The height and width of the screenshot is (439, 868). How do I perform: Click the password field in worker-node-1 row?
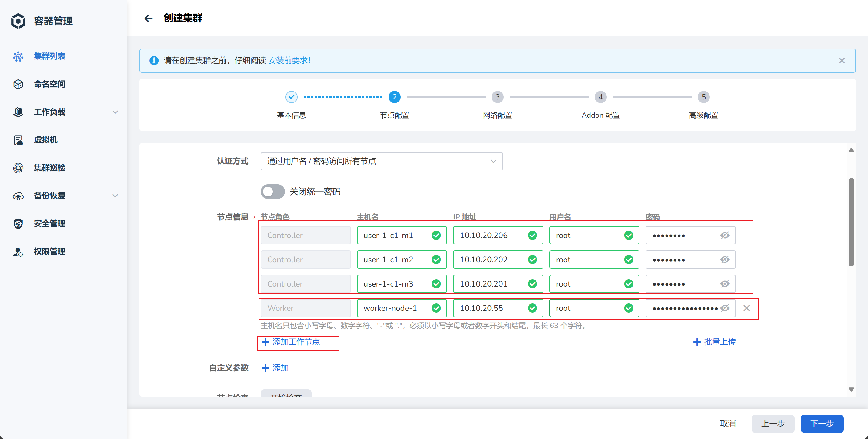[x=690, y=308]
